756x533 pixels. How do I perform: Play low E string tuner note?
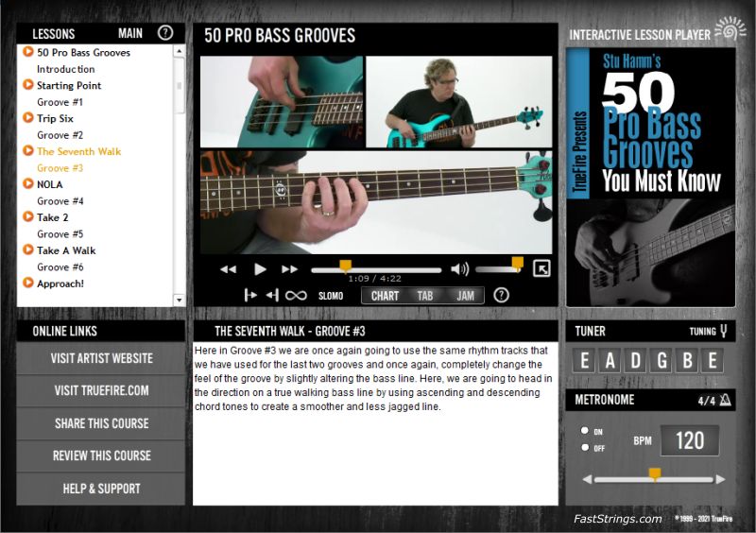pyautogui.click(x=584, y=360)
